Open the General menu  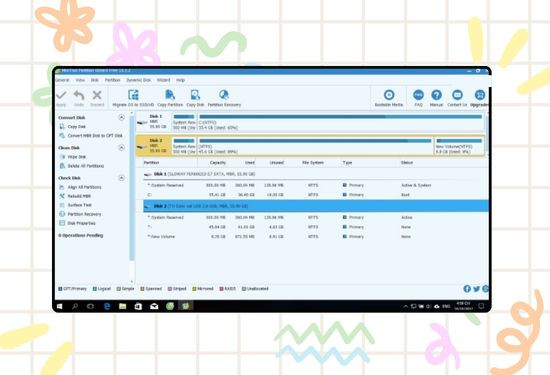[x=62, y=80]
